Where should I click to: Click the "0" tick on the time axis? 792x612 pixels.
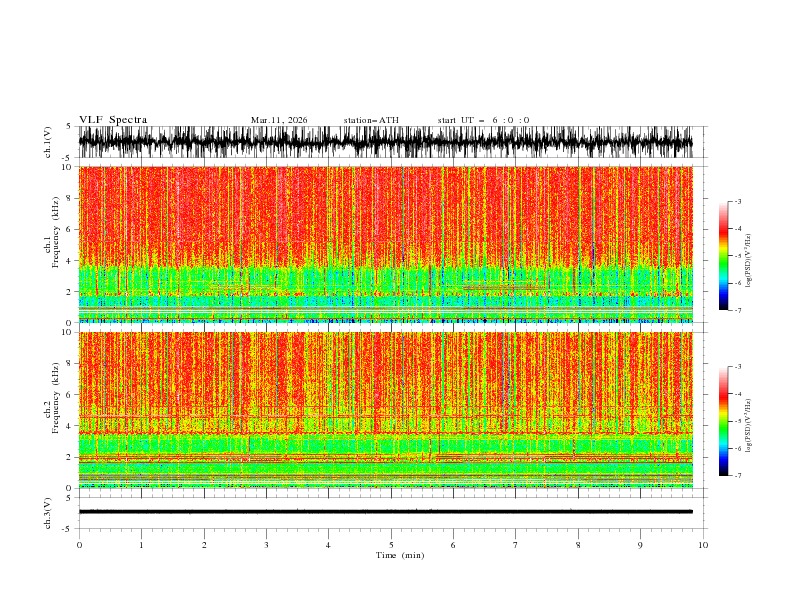click(x=79, y=545)
